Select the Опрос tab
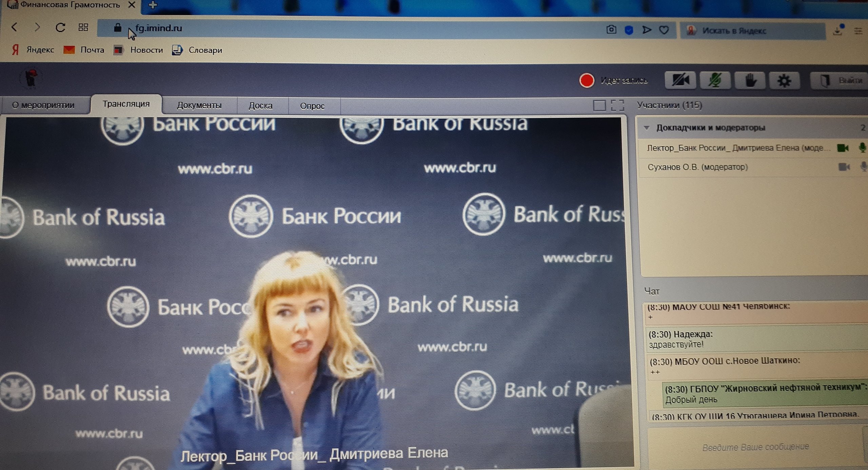 coord(312,106)
